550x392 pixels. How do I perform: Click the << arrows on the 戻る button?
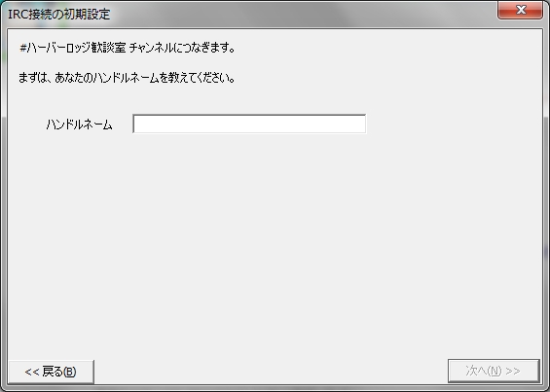click(32, 372)
